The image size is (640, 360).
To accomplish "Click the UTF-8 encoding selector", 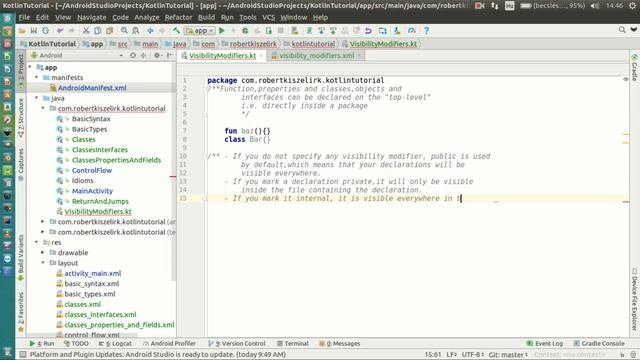I will 473,355.
